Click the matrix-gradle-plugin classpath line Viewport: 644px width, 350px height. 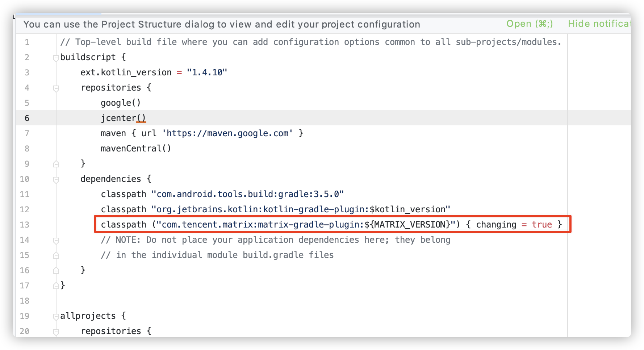tap(331, 225)
